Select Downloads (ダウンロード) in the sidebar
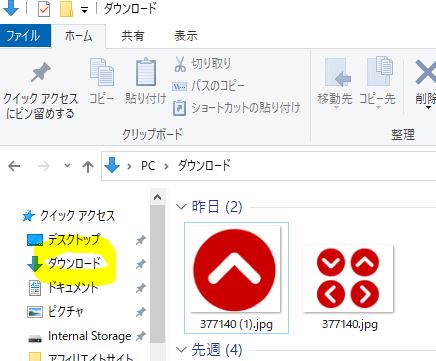The height and width of the screenshot is (361, 436). (74, 263)
